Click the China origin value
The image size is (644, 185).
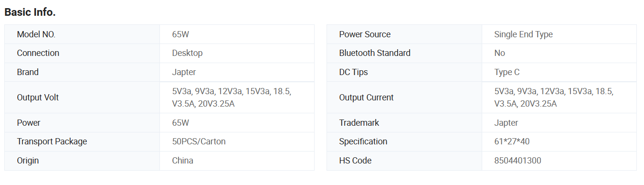coord(182,161)
